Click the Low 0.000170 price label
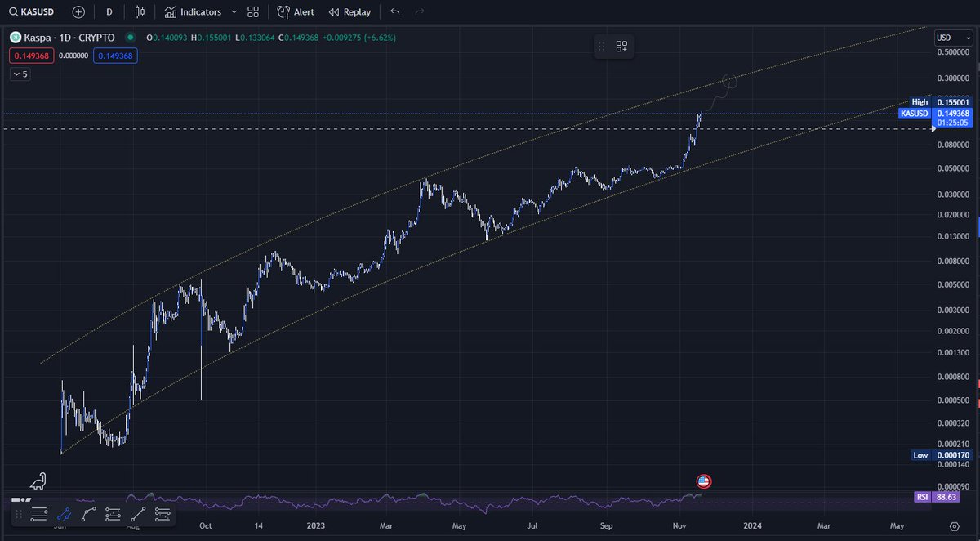Screen dimensions: 980x541 tap(941, 455)
